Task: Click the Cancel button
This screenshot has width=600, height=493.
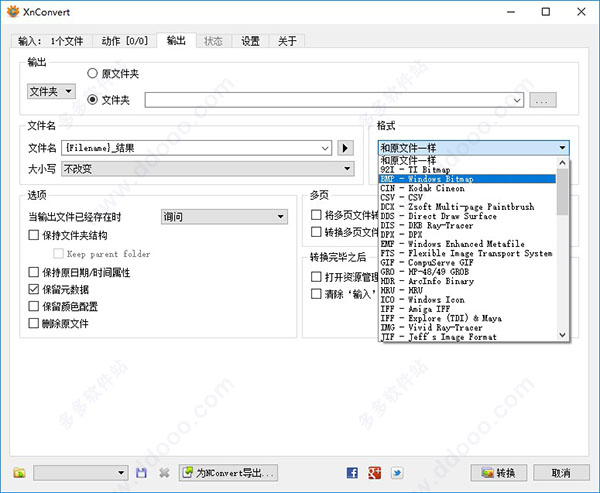Action: 561,473
